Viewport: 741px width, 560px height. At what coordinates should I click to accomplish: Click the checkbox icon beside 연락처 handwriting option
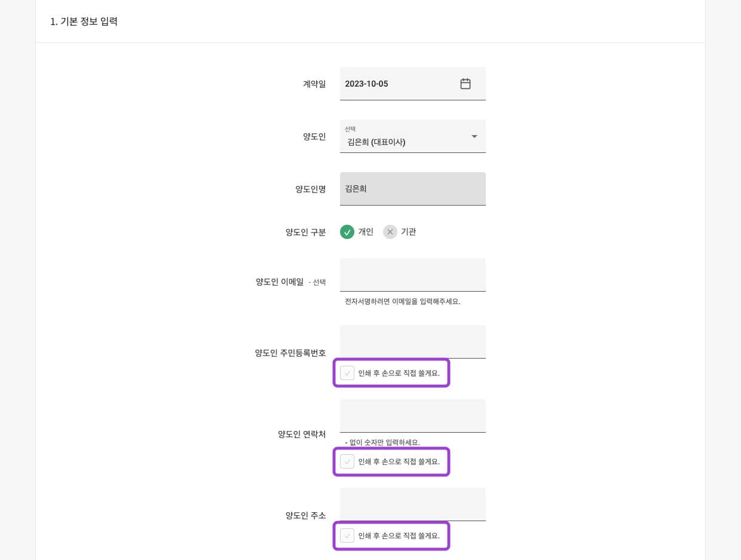coord(347,461)
